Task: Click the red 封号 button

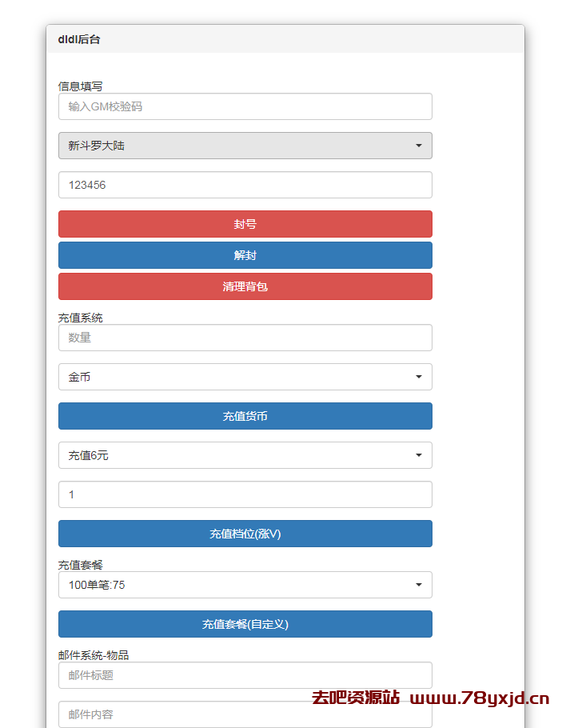Action: click(245, 224)
